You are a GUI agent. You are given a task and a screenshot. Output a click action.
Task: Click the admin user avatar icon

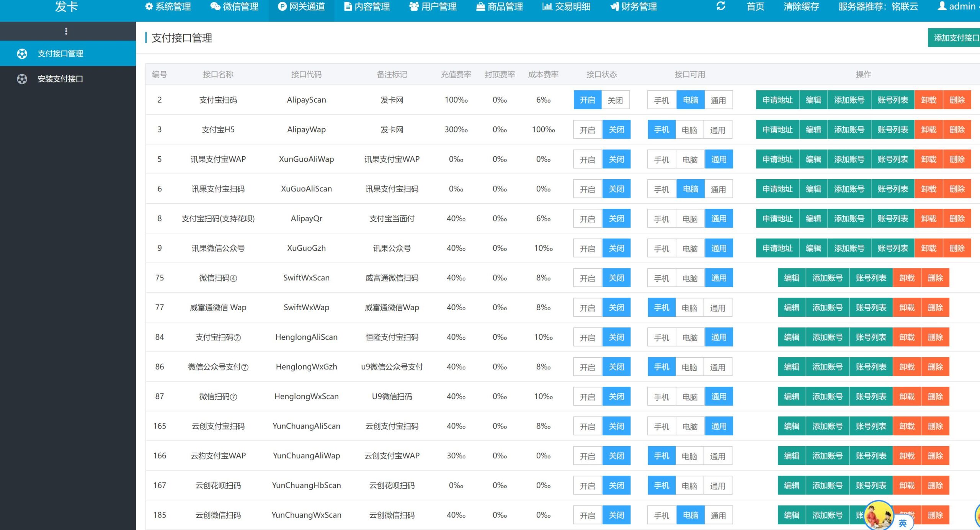click(942, 6)
